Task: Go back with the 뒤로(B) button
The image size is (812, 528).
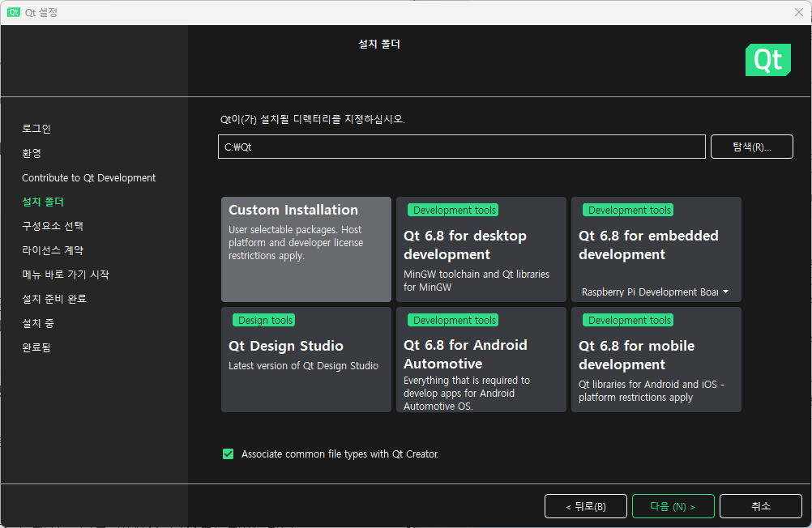Action: tap(586, 506)
